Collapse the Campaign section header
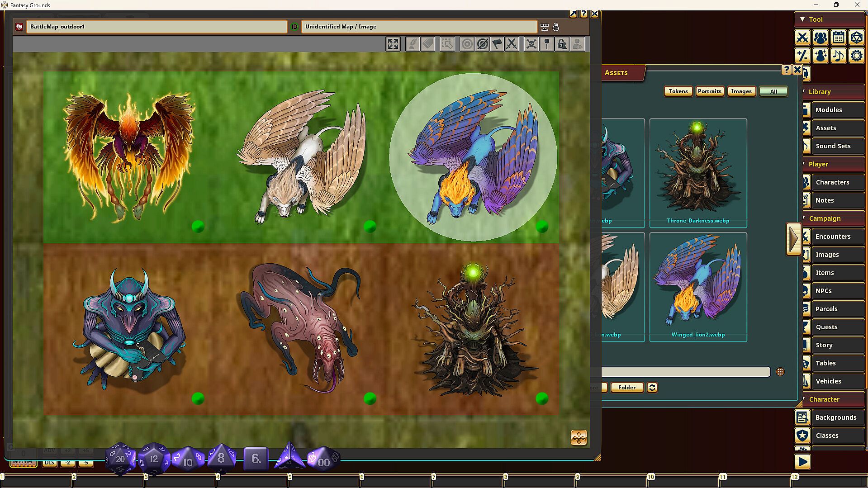Screen dimensions: 868x488 [833, 218]
